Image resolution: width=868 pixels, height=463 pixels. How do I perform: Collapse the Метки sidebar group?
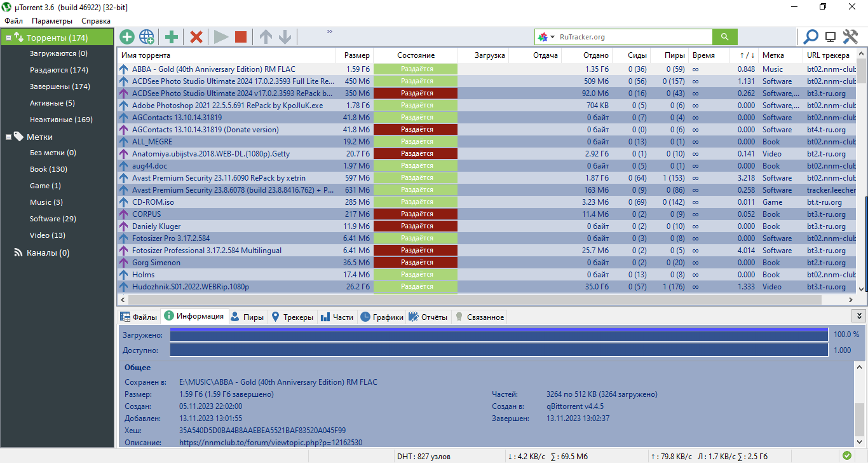pos(8,137)
